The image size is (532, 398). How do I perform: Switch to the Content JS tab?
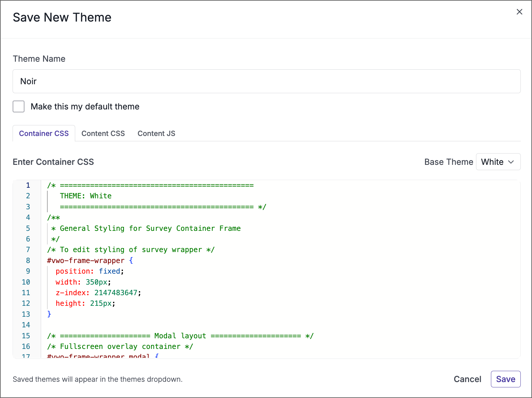click(x=156, y=133)
